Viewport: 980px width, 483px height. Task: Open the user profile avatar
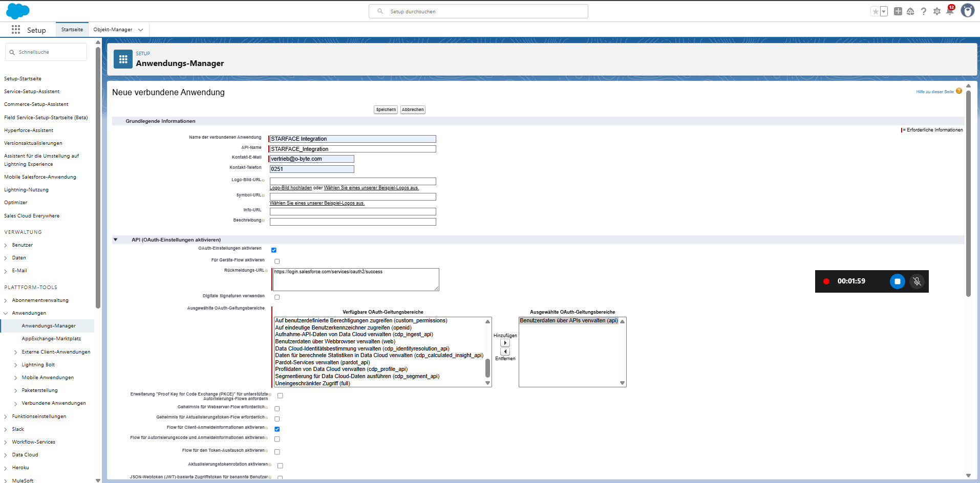tap(967, 11)
